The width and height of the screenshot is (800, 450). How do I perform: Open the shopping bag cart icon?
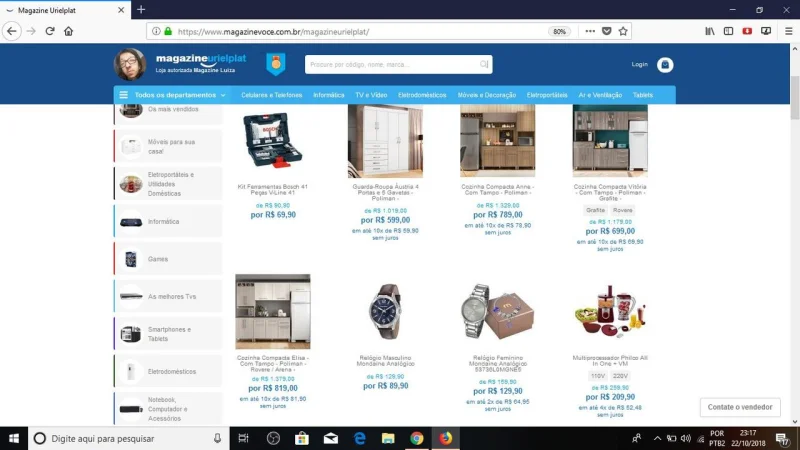pos(665,65)
